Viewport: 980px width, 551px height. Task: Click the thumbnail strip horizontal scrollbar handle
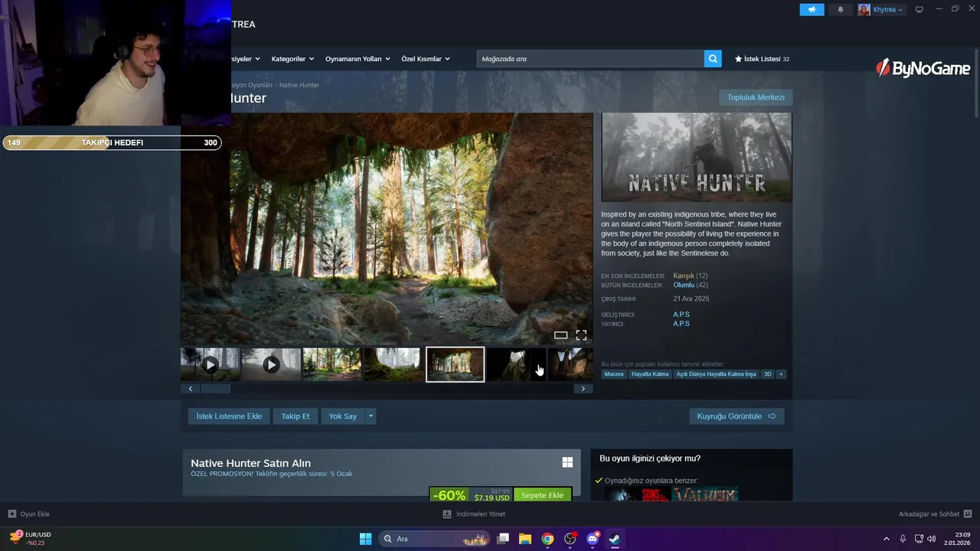pyautogui.click(x=216, y=389)
